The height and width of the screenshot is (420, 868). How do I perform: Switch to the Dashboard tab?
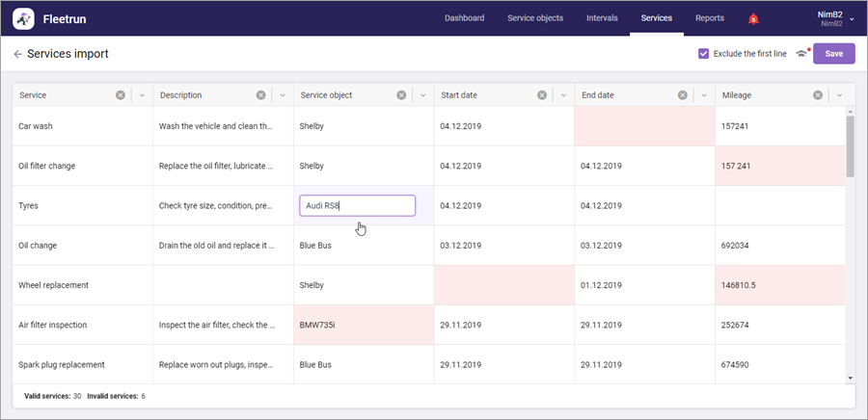464,18
